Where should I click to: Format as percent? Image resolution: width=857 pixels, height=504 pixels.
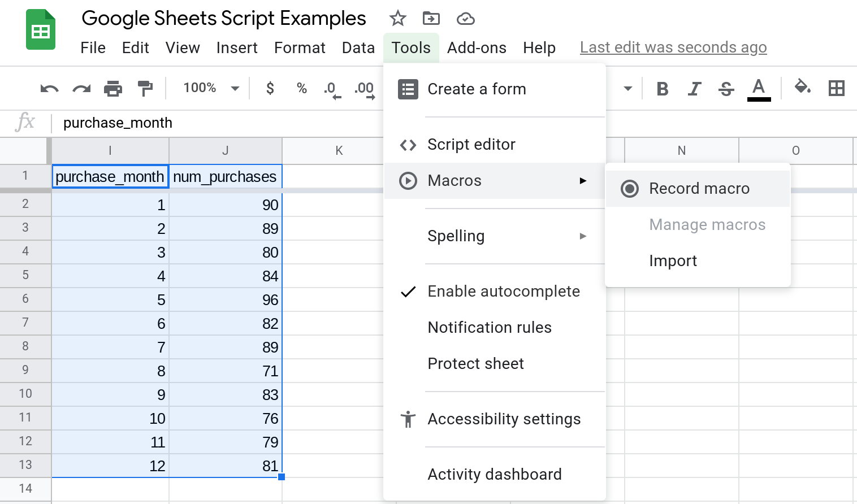tap(302, 88)
